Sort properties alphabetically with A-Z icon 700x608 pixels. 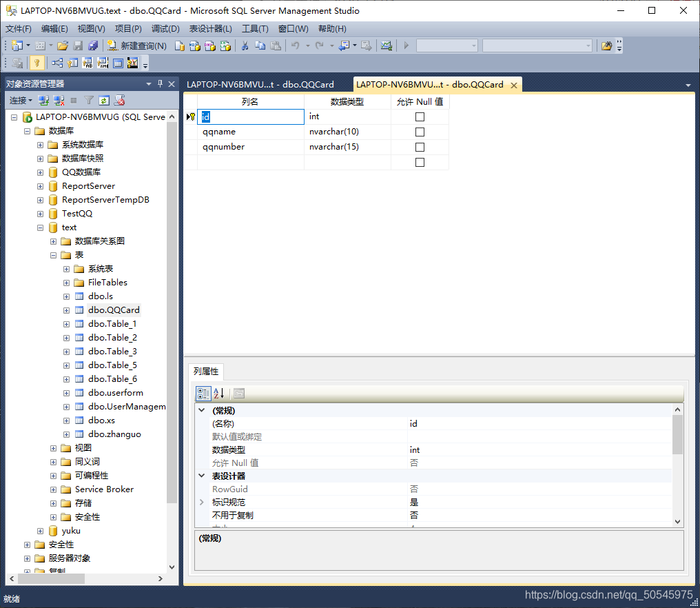click(x=219, y=393)
